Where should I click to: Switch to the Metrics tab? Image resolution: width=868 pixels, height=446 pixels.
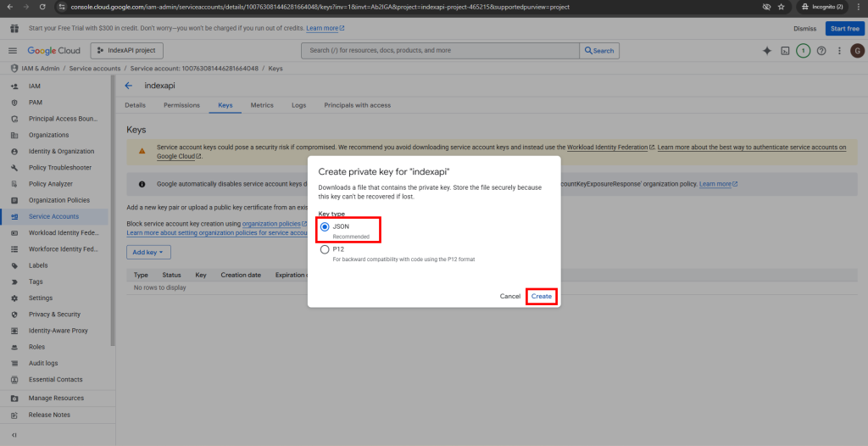pos(262,105)
